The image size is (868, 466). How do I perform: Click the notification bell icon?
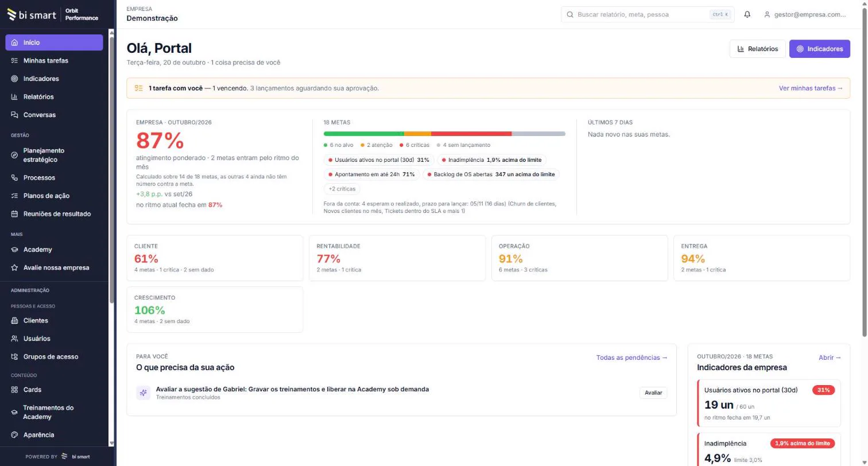coord(747,14)
